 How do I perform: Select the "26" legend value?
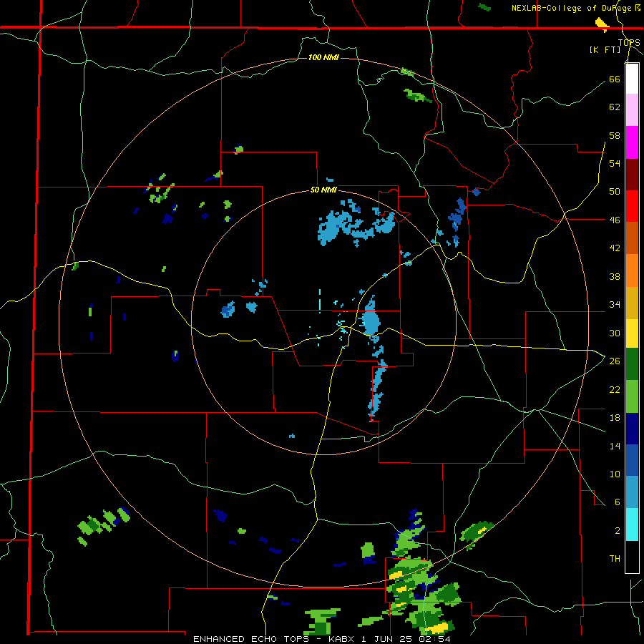tap(615, 361)
